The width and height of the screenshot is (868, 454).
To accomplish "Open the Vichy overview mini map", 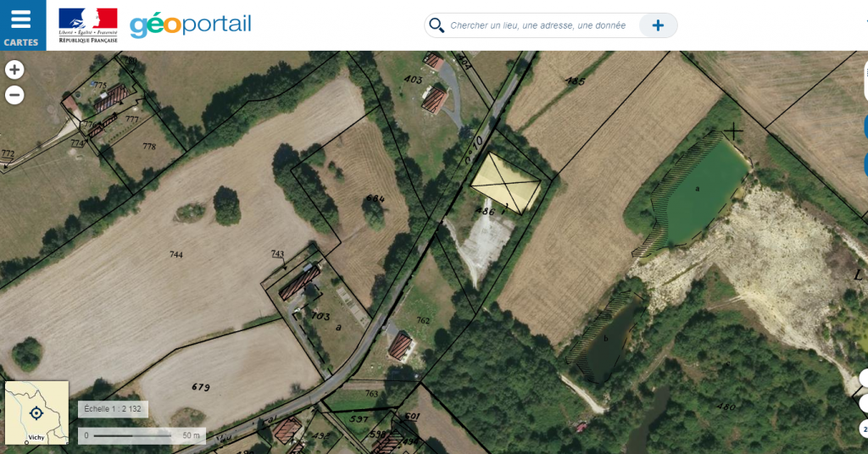I will click(x=36, y=412).
